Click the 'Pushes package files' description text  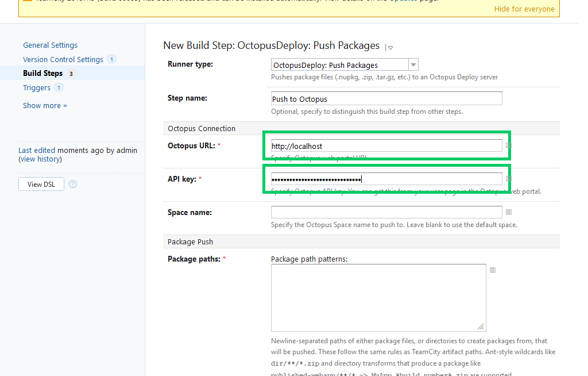[384, 77]
